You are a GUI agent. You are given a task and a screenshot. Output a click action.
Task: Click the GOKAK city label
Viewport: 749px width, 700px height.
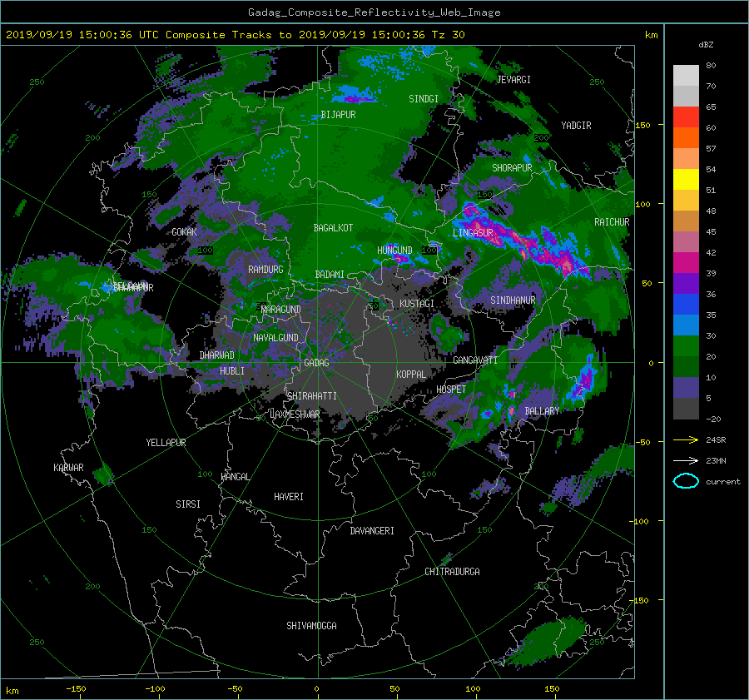[x=185, y=232]
